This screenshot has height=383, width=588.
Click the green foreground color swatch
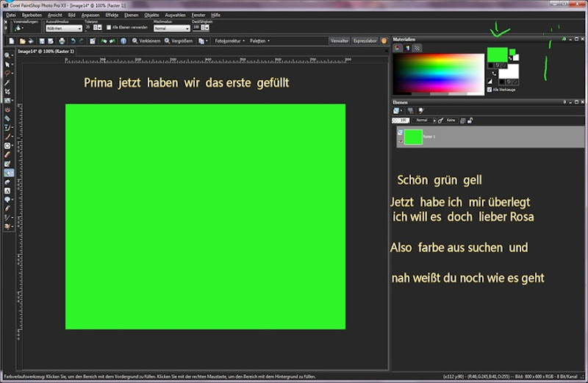pyautogui.click(x=498, y=55)
